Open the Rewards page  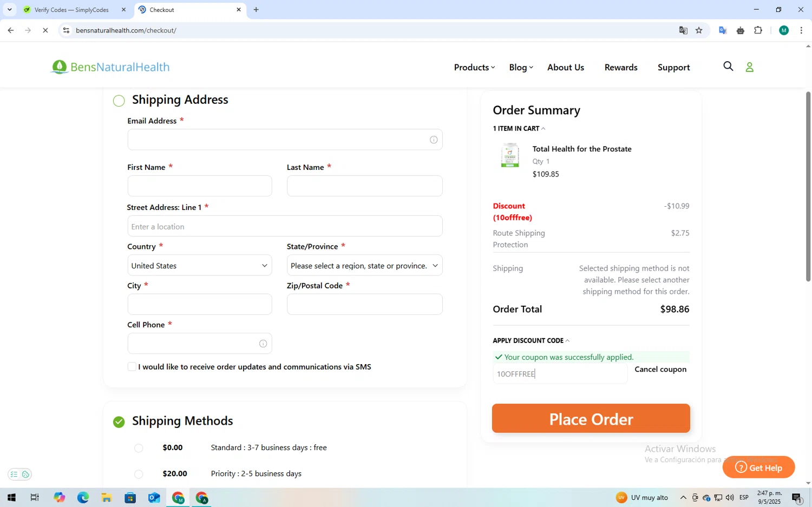click(621, 67)
